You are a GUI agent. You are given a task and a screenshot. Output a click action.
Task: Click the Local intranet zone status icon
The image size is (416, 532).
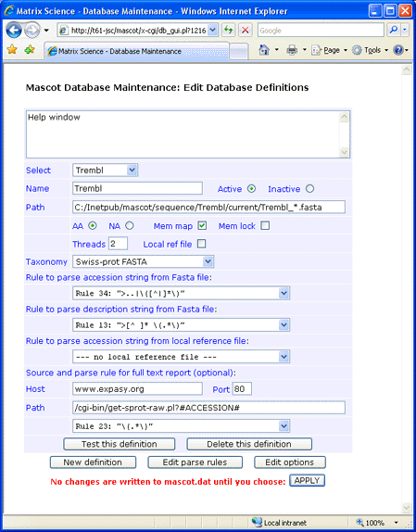tap(257, 522)
